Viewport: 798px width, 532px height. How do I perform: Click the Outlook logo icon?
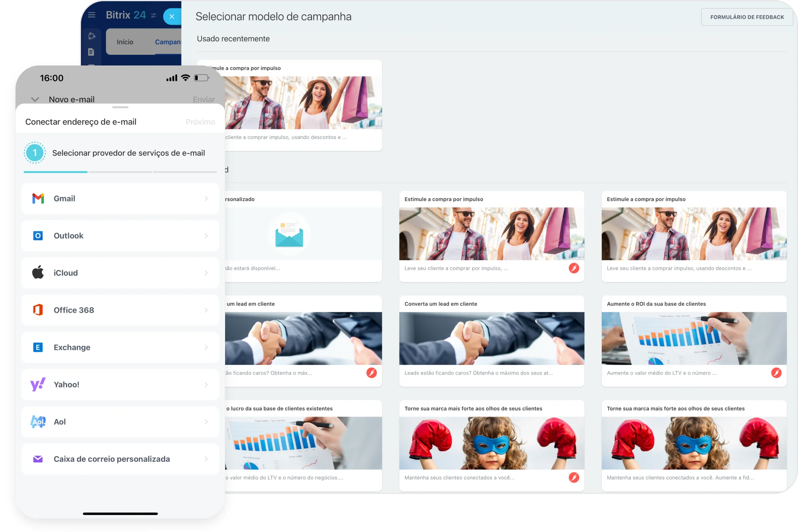(38, 236)
